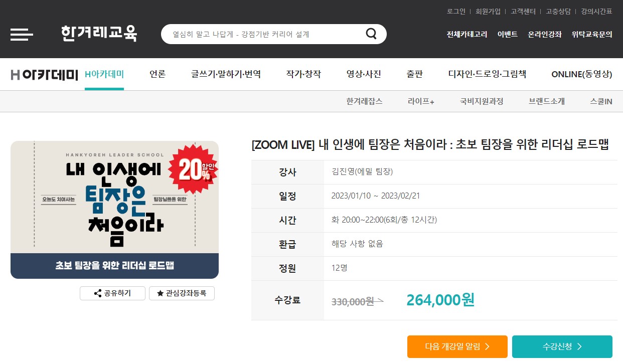View the 강의시간표 link

point(596,11)
